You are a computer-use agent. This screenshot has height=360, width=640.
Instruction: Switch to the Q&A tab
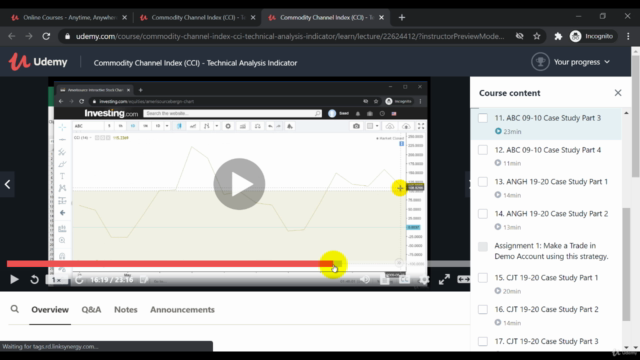tap(91, 310)
